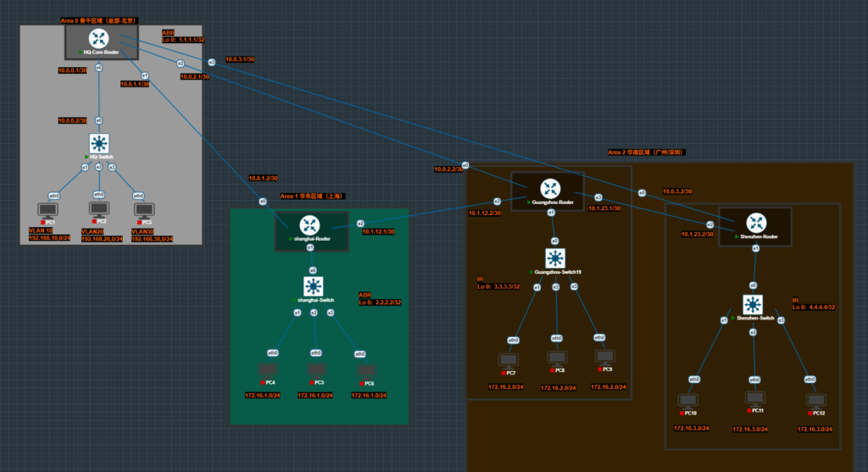Screen dimensions: 868x472
Task: Select the Shenzhen-Router node icon
Action: click(x=755, y=222)
